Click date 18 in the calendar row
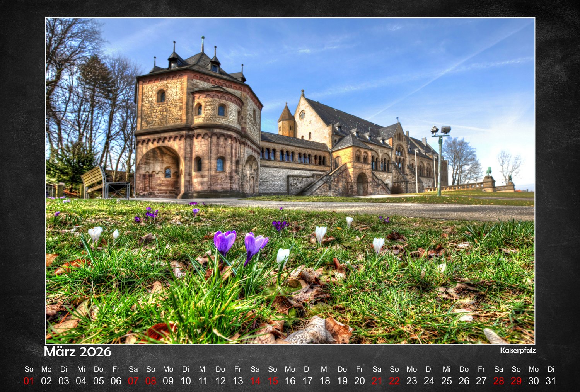Screen dimensions: 580x392 pyautogui.click(x=325, y=381)
